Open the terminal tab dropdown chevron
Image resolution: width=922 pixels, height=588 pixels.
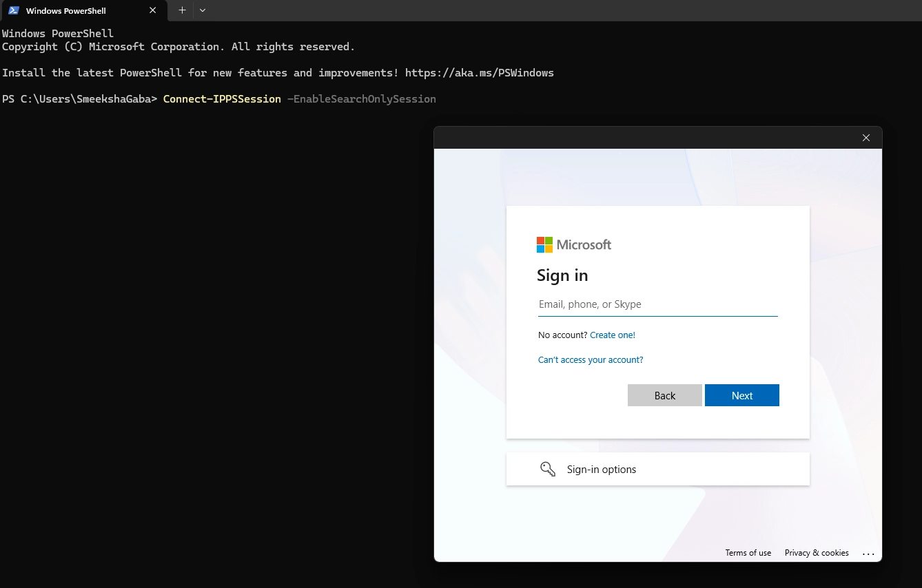(202, 10)
